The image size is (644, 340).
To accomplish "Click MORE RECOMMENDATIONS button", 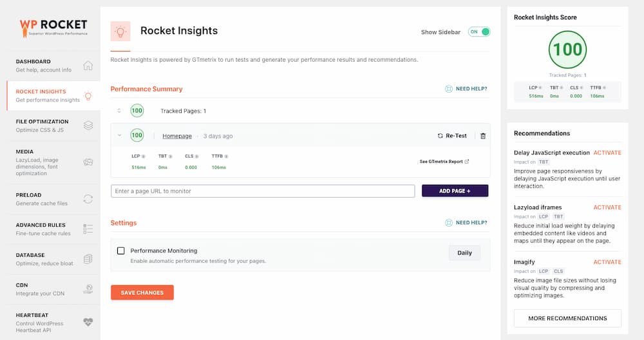I will (x=567, y=318).
